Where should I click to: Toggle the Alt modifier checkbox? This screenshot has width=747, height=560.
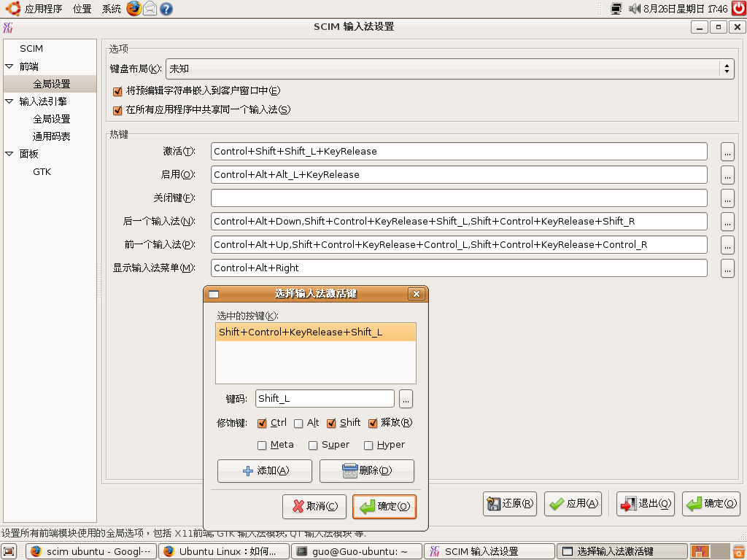pos(298,424)
